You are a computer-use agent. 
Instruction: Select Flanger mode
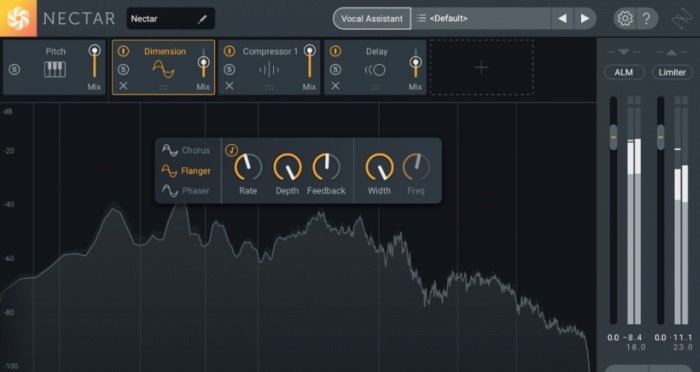[x=186, y=171]
